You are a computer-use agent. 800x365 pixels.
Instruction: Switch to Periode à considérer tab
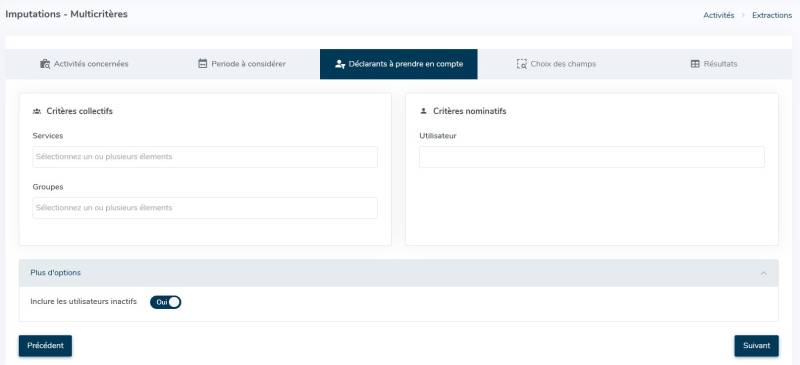241,64
